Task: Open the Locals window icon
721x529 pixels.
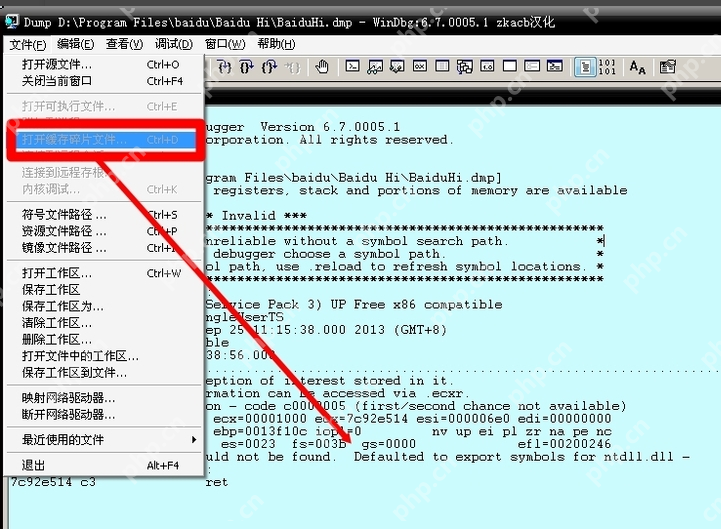Action: [397, 67]
